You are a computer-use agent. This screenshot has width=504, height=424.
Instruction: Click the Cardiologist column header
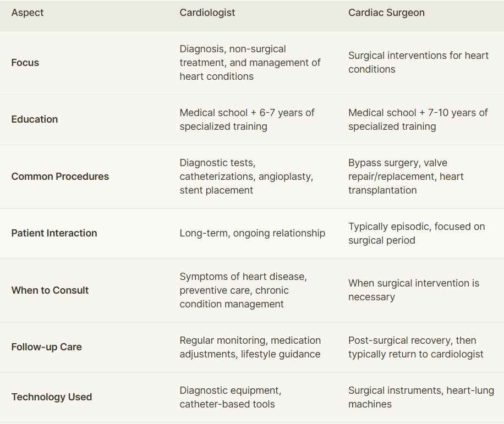(x=207, y=13)
